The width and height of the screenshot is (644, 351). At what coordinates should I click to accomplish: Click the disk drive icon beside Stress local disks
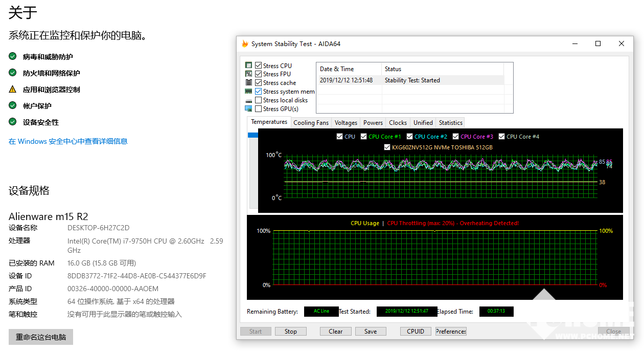point(248,100)
